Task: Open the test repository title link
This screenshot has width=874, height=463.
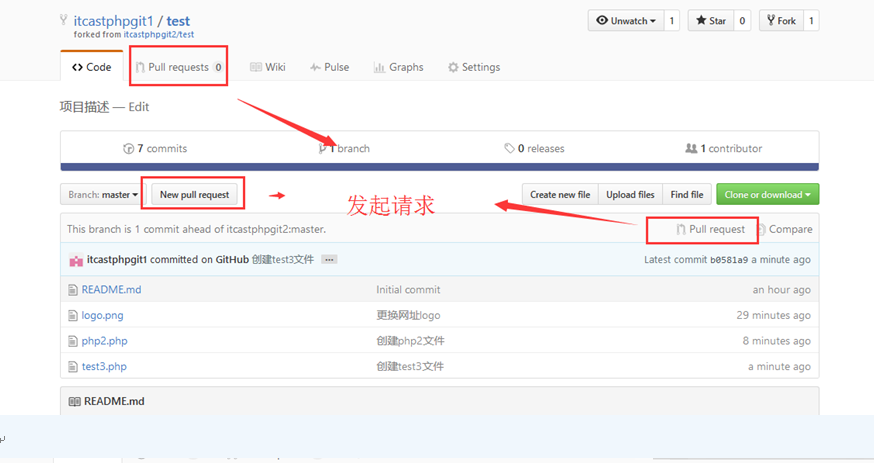Action: 178,21
